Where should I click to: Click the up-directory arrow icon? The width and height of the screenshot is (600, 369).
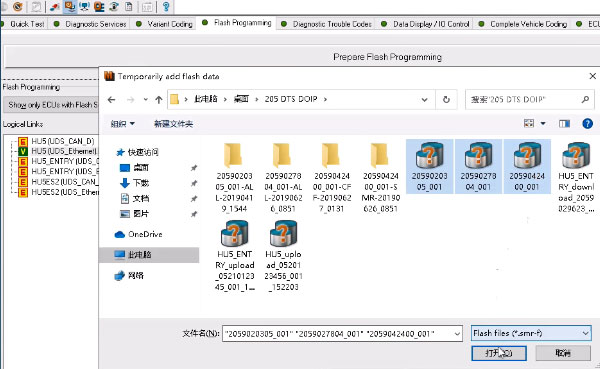point(159,100)
